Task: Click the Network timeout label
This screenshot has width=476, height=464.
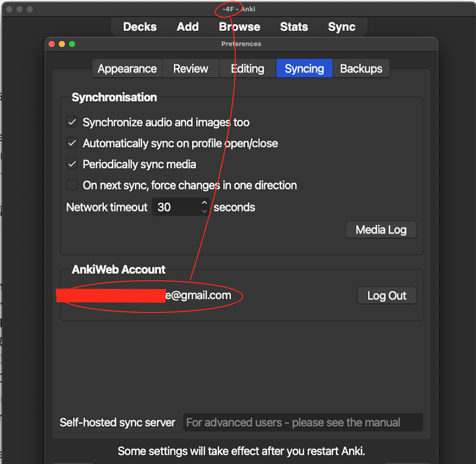Action: 107,207
